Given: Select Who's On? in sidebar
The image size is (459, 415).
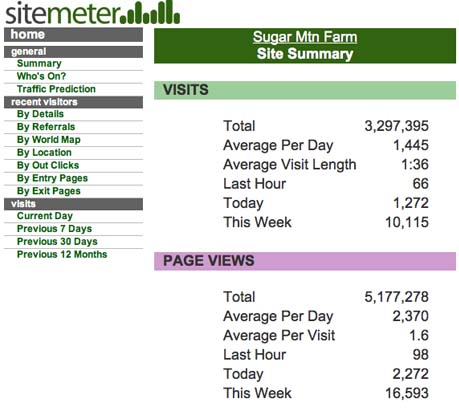Looking at the screenshot, I should tap(41, 76).
